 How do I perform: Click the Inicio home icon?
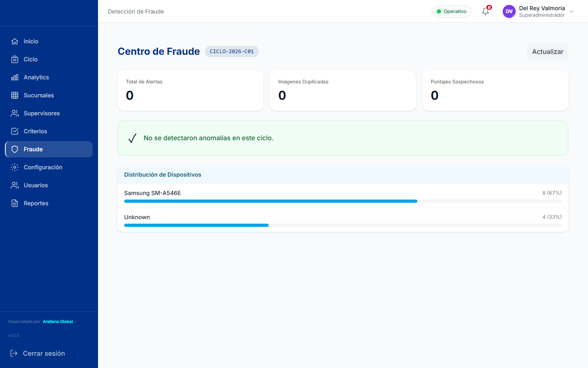pos(15,41)
